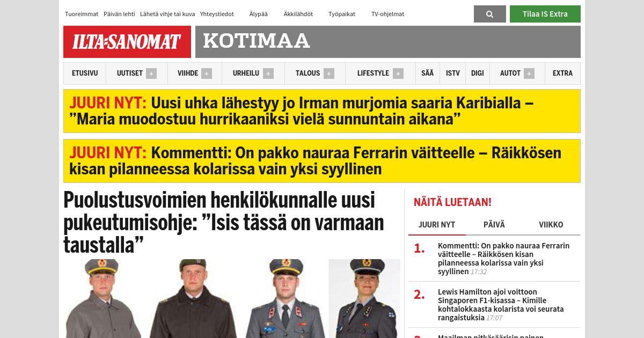Open the Maria hurricane breaking news banner
The width and height of the screenshot is (644, 338).
coord(322,111)
